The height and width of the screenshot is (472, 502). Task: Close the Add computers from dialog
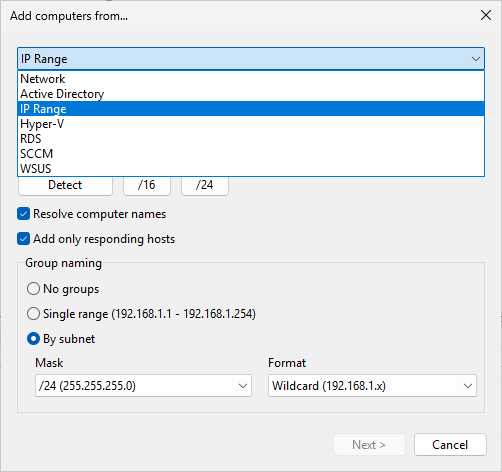tap(486, 15)
